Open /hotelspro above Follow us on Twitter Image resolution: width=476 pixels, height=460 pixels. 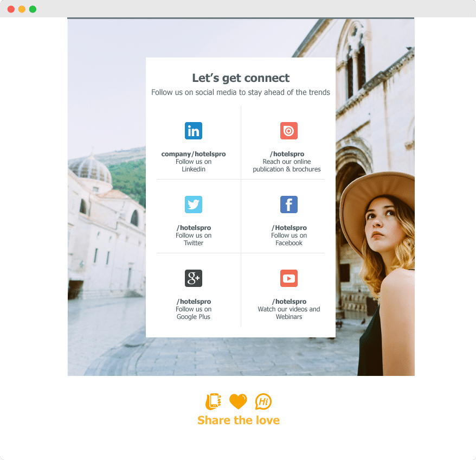tap(194, 228)
